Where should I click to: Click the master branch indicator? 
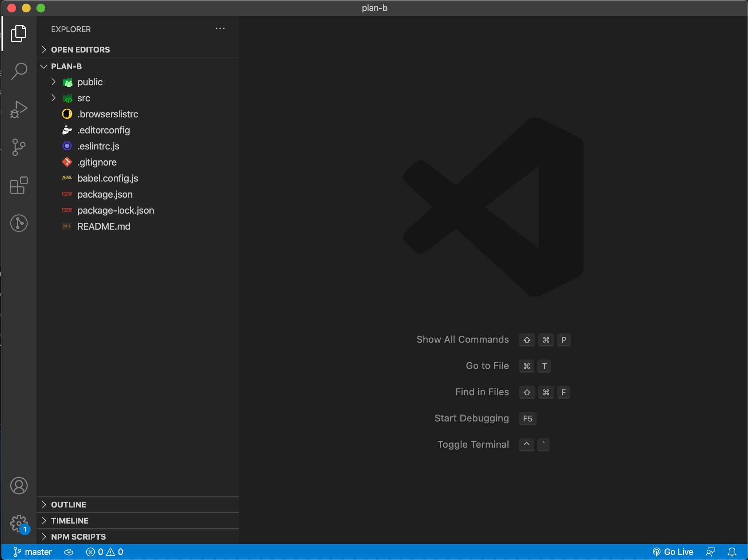33,552
